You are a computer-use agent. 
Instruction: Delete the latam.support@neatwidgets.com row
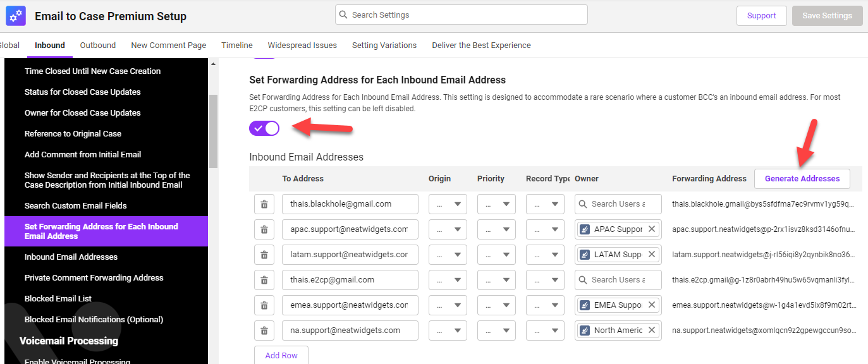(x=264, y=255)
